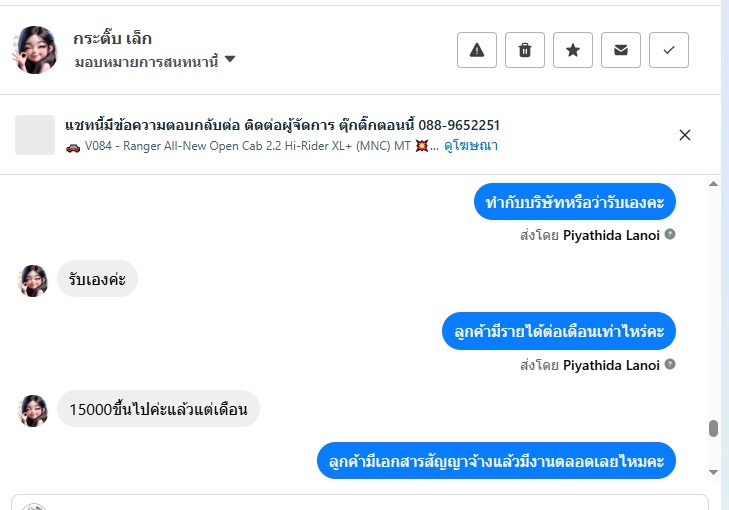
Task: Click the info icon beside first Piyathida Lanoi
Action: (670, 234)
